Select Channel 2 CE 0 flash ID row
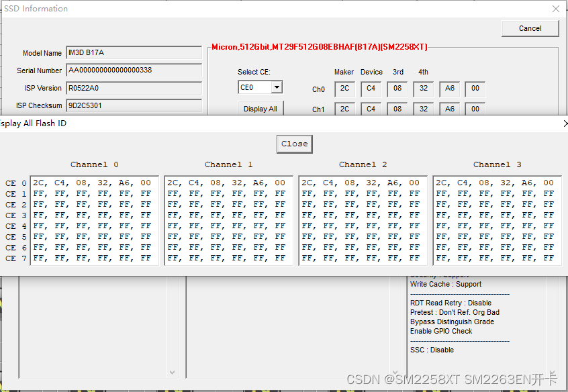The image size is (568, 392). tap(361, 183)
